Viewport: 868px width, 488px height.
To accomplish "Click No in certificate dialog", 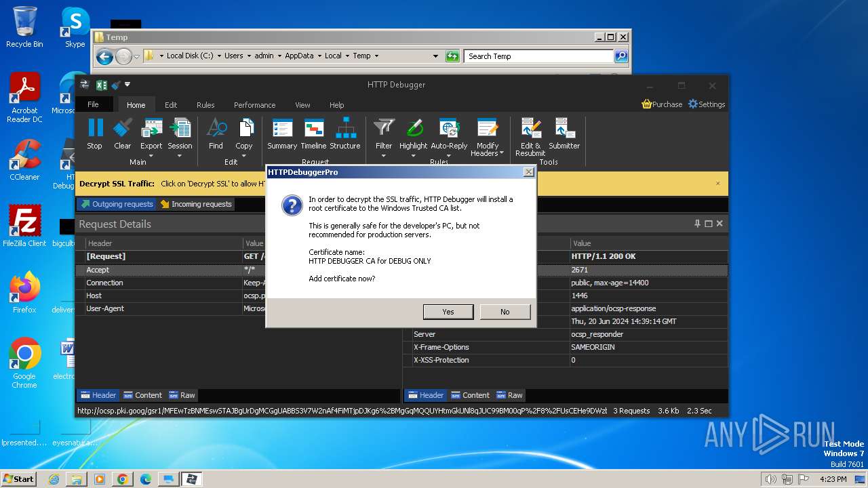I will [x=505, y=312].
